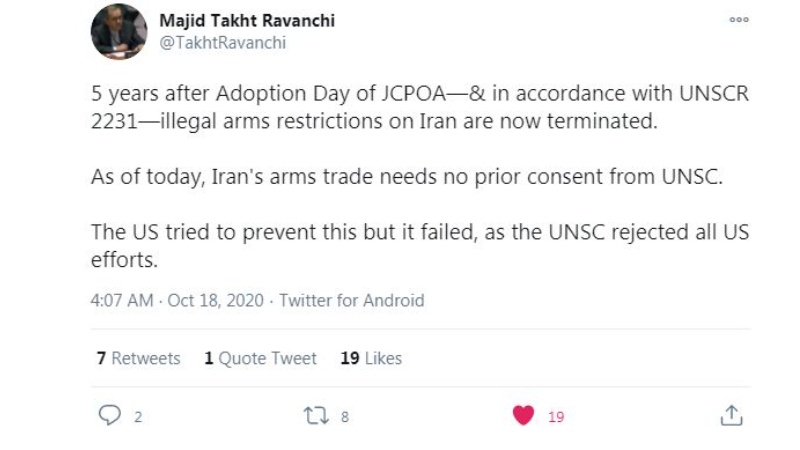800x450 pixels.
Task: Click the 4:07 AM timestamp
Action: 121,300
